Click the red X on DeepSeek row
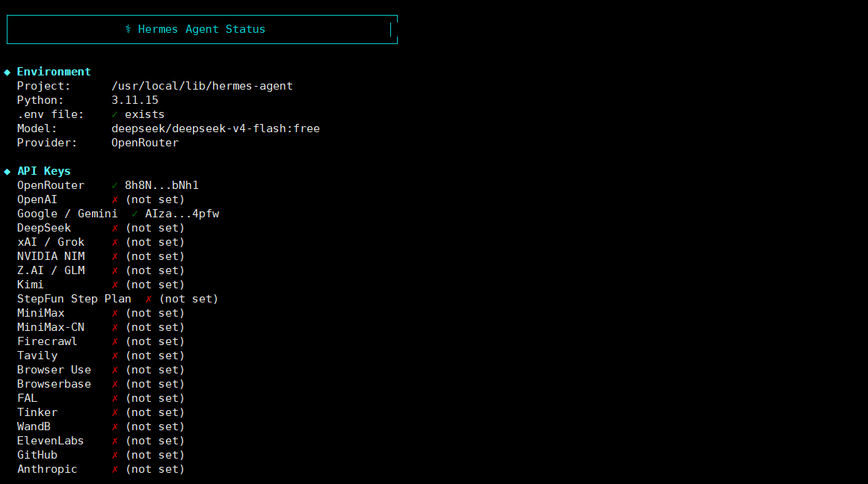 115,228
